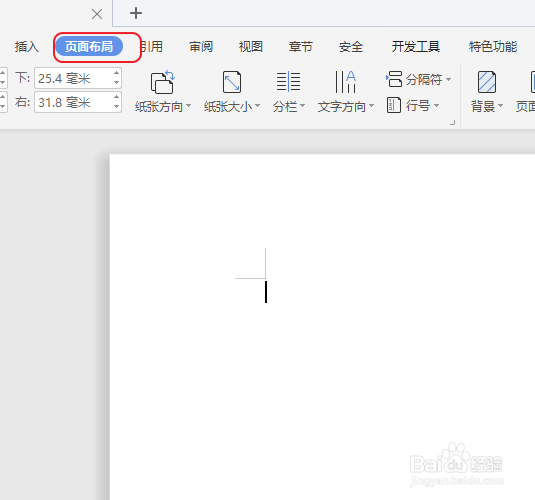This screenshot has height=500, width=535.
Task: Click the 文字方向 label text
Action: (342, 106)
